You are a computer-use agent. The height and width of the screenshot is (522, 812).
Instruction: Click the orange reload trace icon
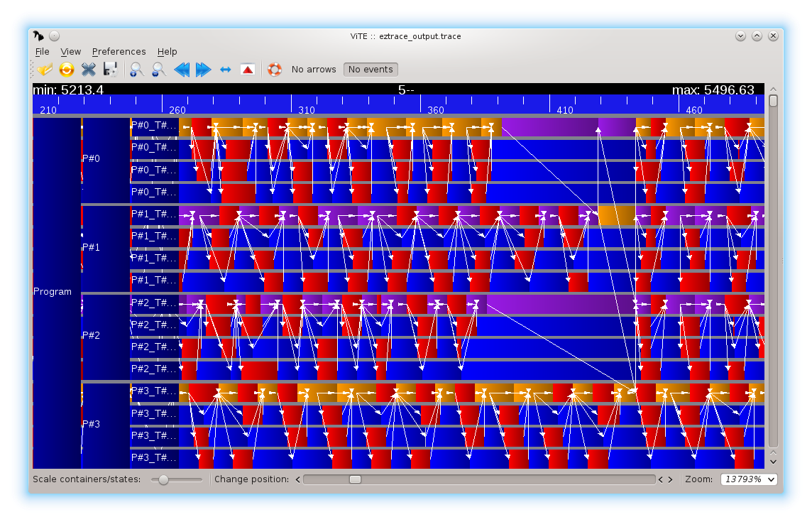(67, 70)
